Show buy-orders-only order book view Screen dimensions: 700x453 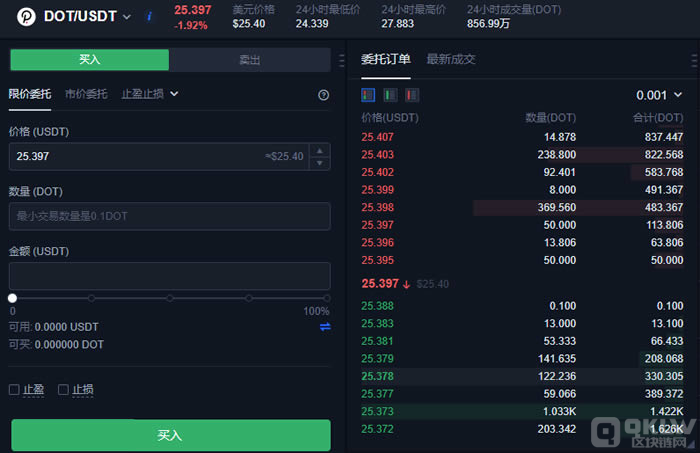tap(390, 95)
